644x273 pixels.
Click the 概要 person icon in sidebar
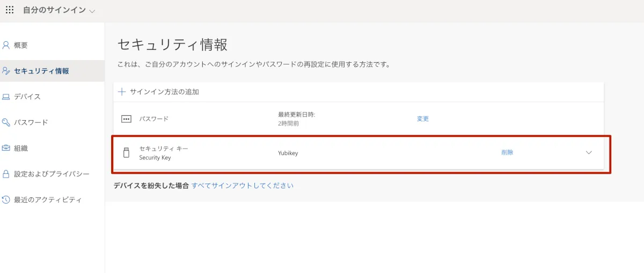click(x=6, y=45)
